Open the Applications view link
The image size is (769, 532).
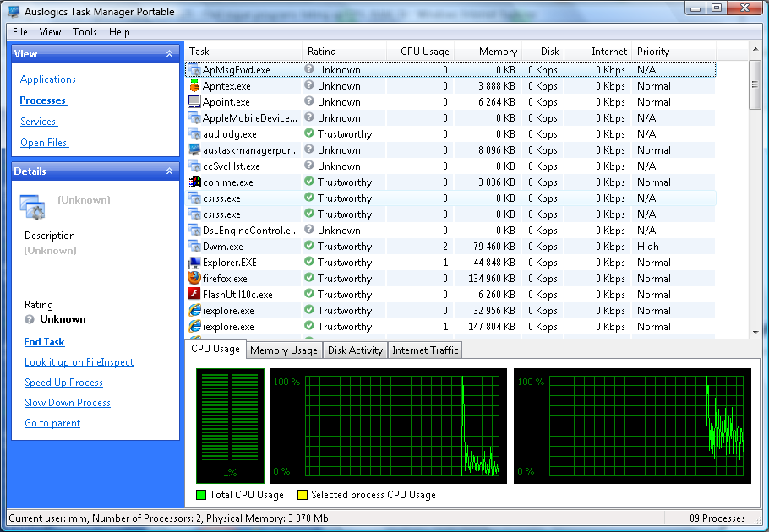click(48, 79)
